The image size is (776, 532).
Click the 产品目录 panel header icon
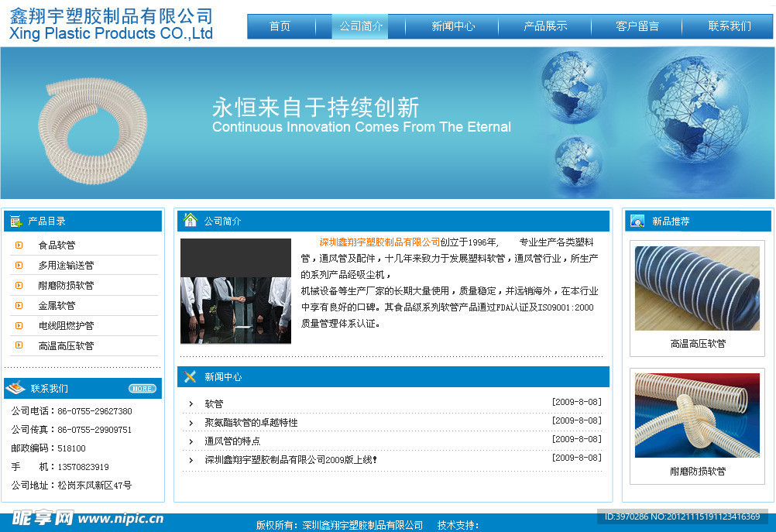click(x=15, y=221)
